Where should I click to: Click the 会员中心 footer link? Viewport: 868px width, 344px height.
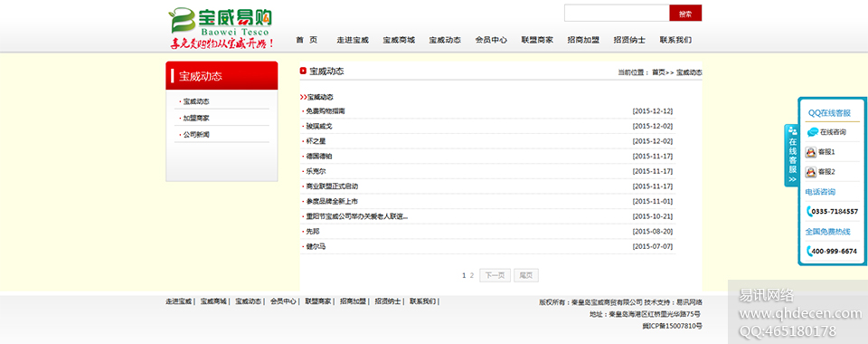283,301
